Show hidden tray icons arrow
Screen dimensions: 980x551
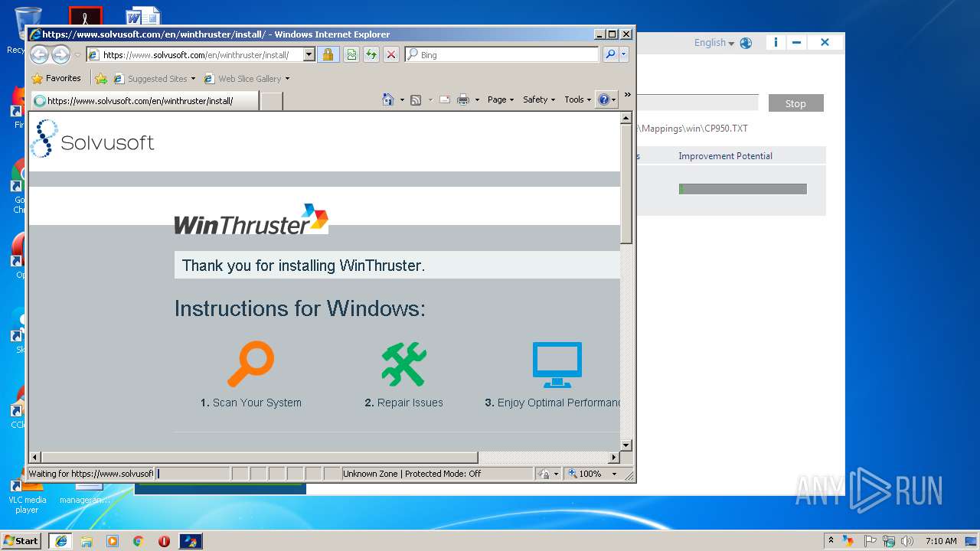pyautogui.click(x=831, y=540)
